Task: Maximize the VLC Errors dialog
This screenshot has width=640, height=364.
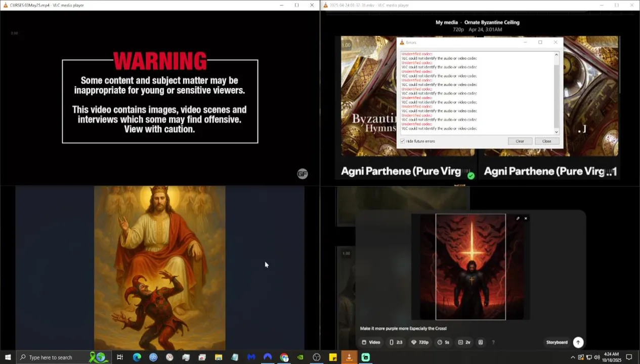Action: pos(540,42)
